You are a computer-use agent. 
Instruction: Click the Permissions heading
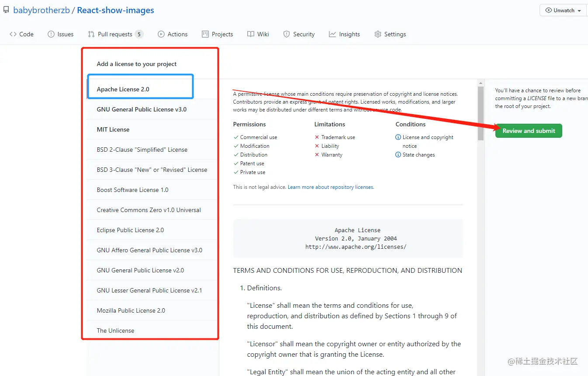249,124
